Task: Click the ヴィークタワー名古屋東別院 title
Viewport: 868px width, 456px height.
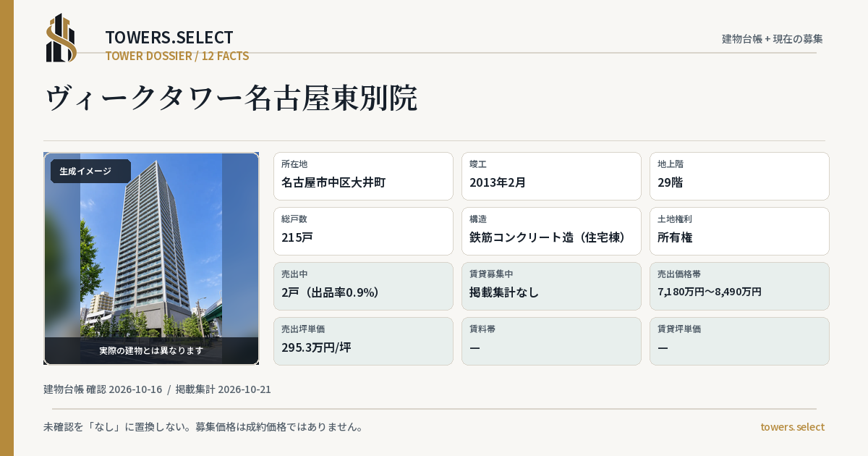Action: [x=231, y=98]
